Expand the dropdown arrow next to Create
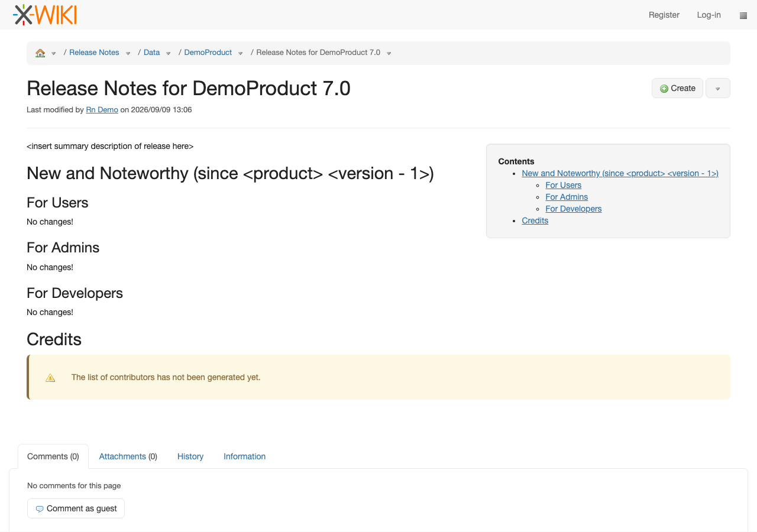This screenshot has width=757, height=532. 718,88
